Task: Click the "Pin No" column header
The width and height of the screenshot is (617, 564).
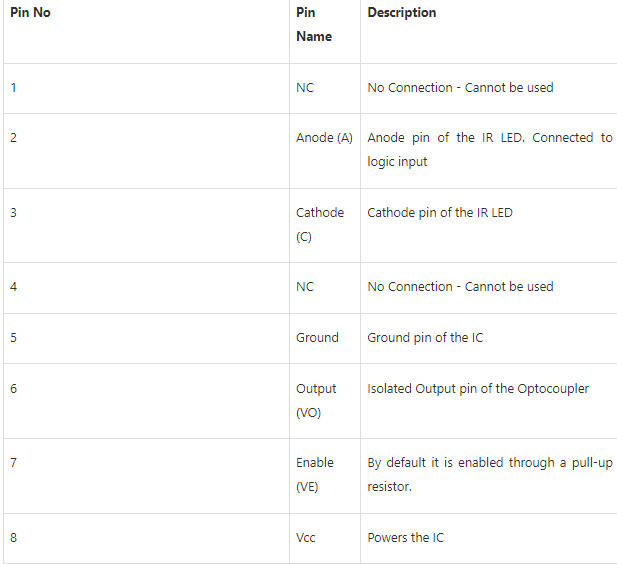Action: (x=30, y=13)
